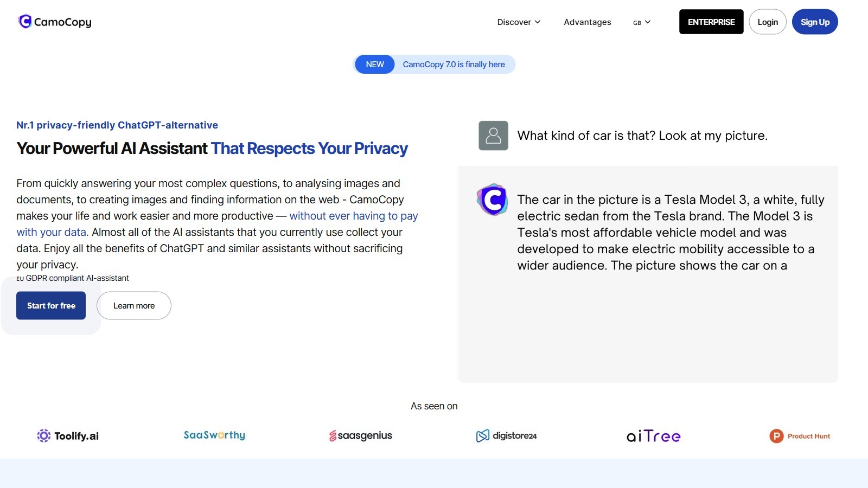Click the Learn more button
Viewport: 868px width, 488px height.
coord(134,306)
